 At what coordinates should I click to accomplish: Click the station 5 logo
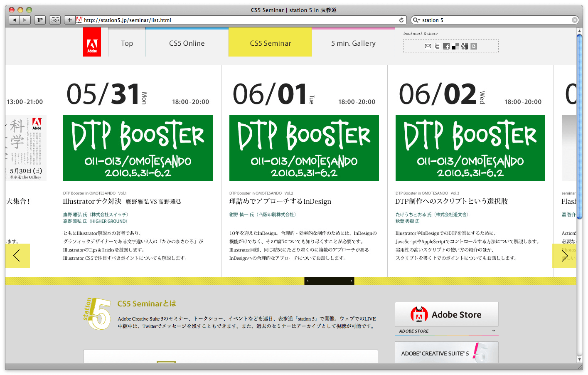click(97, 314)
